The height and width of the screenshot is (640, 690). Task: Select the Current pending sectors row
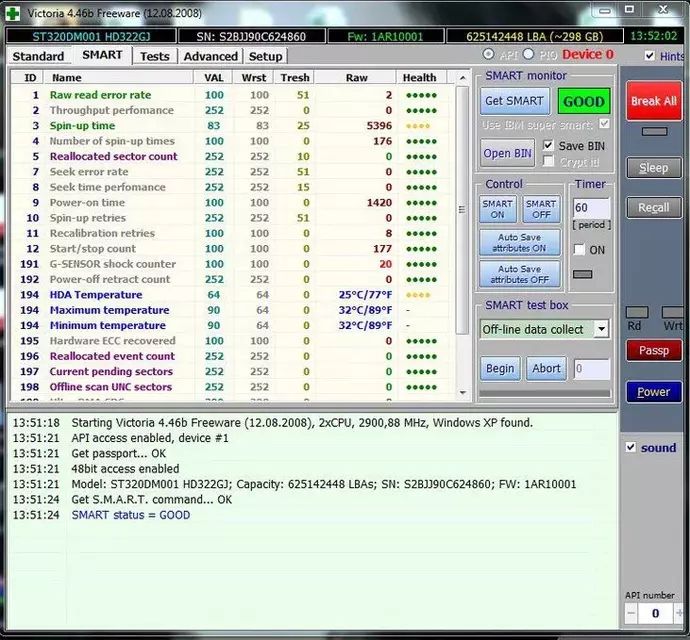pyautogui.click(x=232, y=371)
